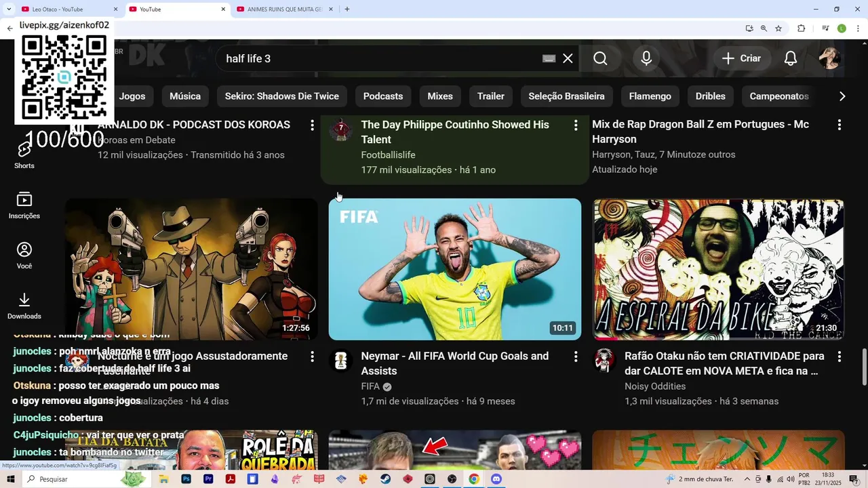
Task: Open options for Mix de Rap Dragon Ball Z
Action: 839,125
